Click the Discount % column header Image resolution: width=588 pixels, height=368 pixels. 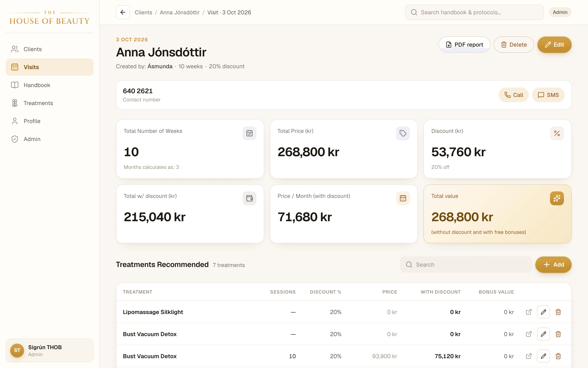tap(326, 292)
